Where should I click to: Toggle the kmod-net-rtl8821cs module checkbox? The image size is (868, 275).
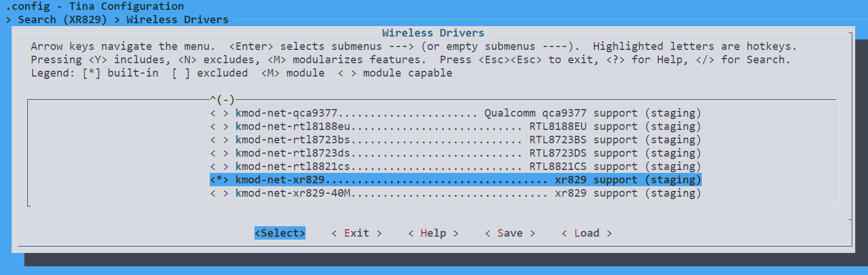220,167
